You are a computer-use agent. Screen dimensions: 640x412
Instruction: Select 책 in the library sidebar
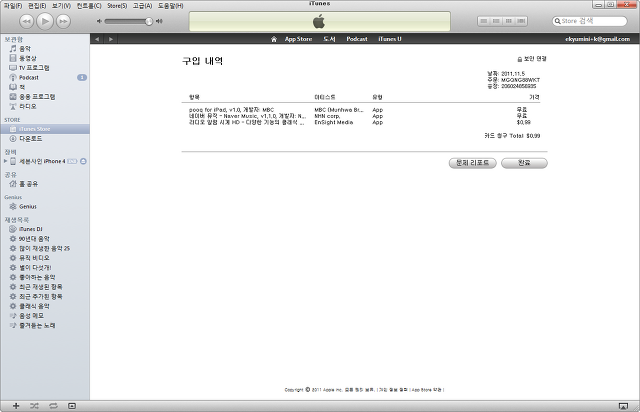pos(45,87)
